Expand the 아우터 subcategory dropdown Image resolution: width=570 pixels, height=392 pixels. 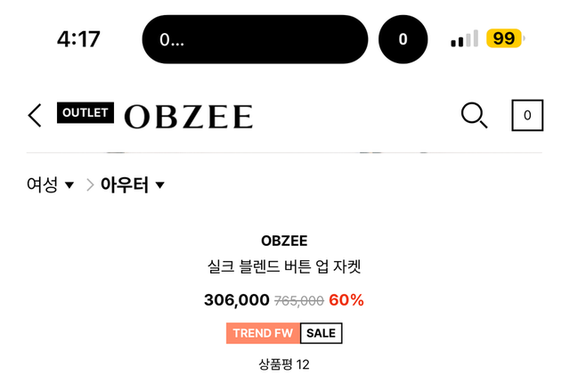133,185
